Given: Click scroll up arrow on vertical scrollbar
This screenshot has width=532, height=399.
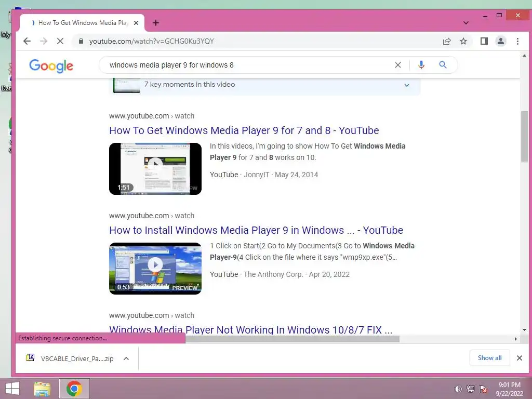Looking at the screenshot, I should point(525,56).
